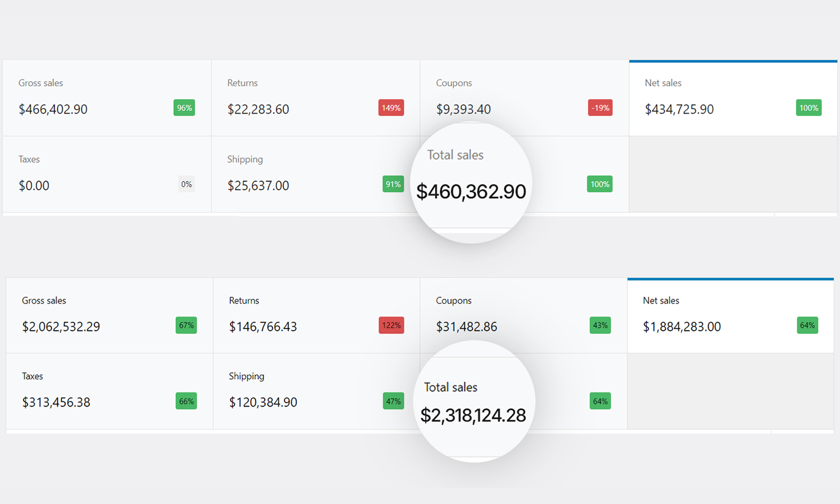The height and width of the screenshot is (504, 840).
Task: Click the magnified $460,362.90 Total sales value
Action: click(471, 192)
